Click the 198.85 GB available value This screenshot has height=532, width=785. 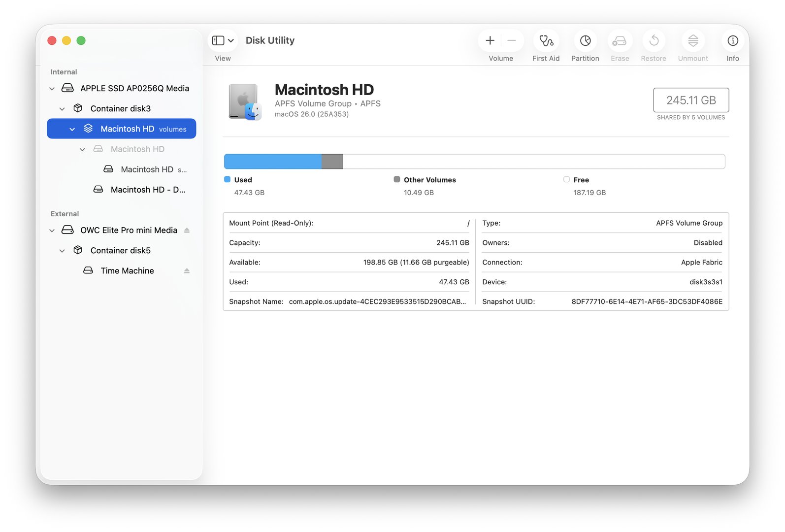click(416, 262)
